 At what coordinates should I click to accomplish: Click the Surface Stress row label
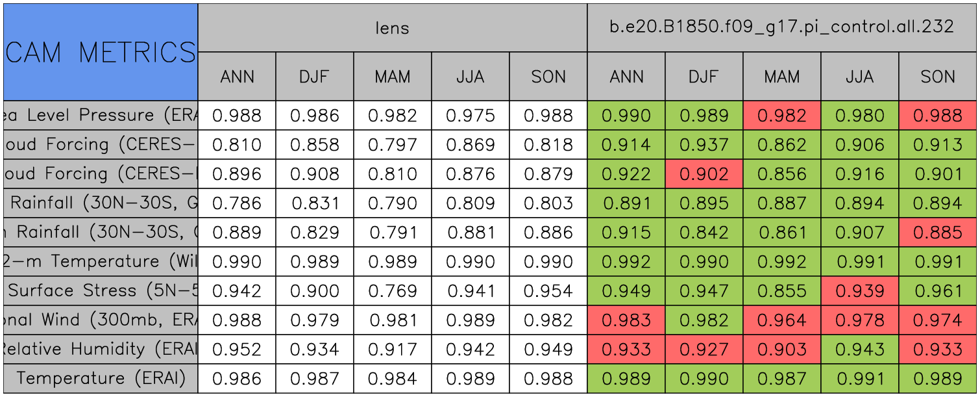(101, 291)
